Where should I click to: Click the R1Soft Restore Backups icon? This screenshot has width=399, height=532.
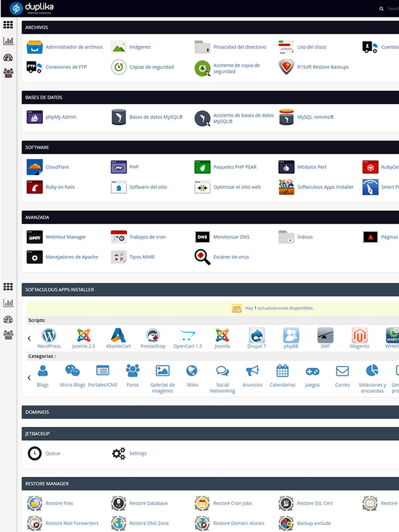[x=286, y=67]
